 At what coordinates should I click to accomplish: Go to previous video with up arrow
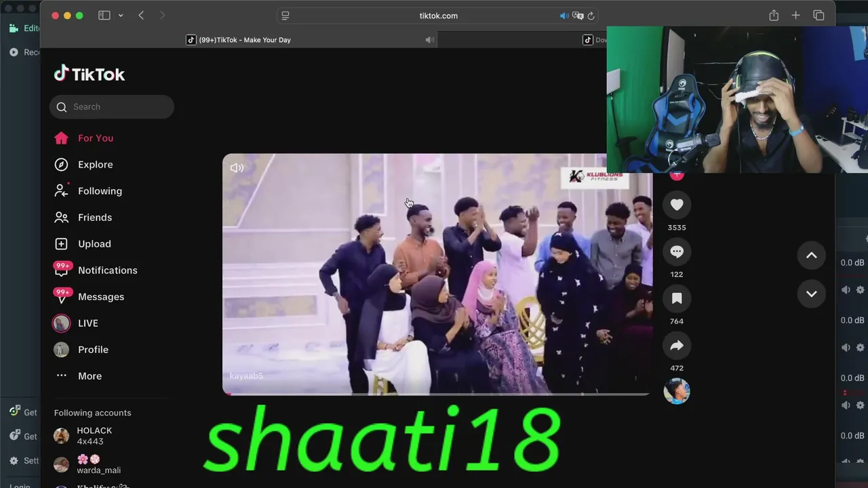pyautogui.click(x=811, y=256)
